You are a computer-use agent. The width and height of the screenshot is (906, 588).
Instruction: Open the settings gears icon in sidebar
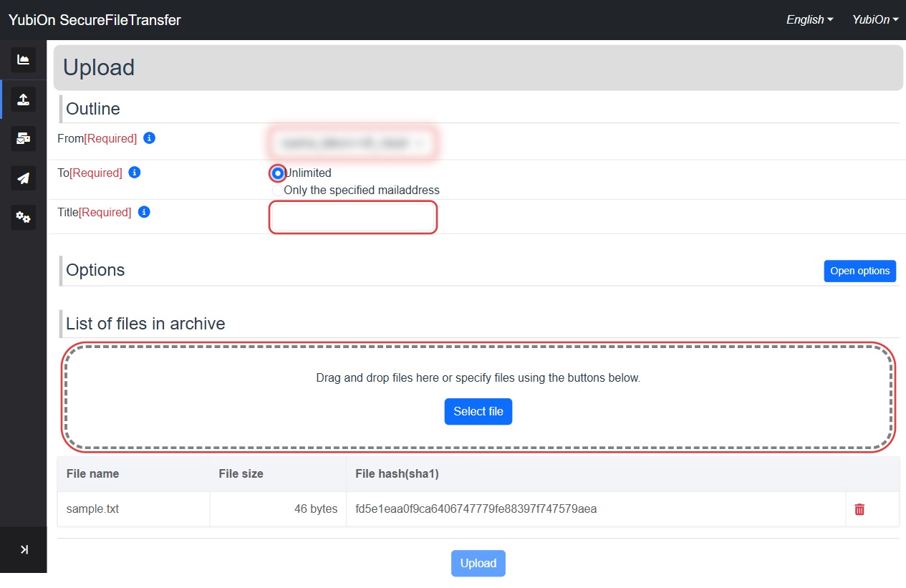click(x=23, y=217)
